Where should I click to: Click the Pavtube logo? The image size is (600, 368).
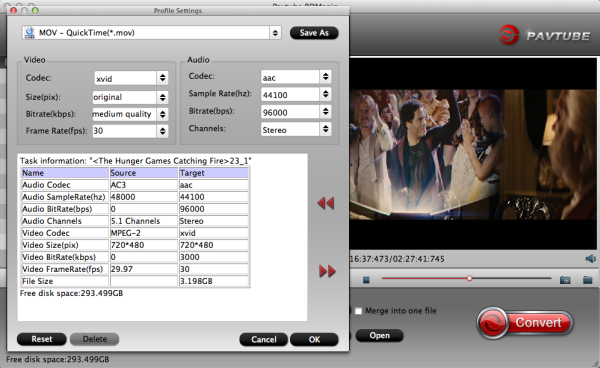[x=545, y=36]
